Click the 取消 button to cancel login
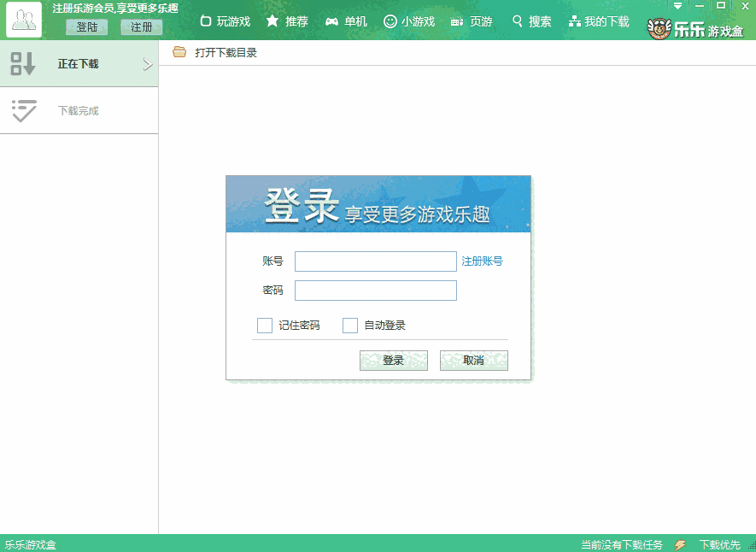Screen dimensions: 756x552 coord(473,361)
